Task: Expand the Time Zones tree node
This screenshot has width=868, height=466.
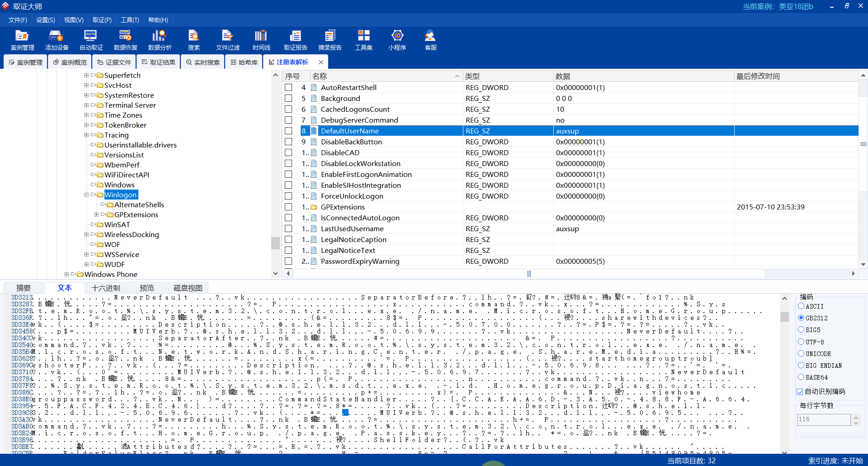Action: 86,115
